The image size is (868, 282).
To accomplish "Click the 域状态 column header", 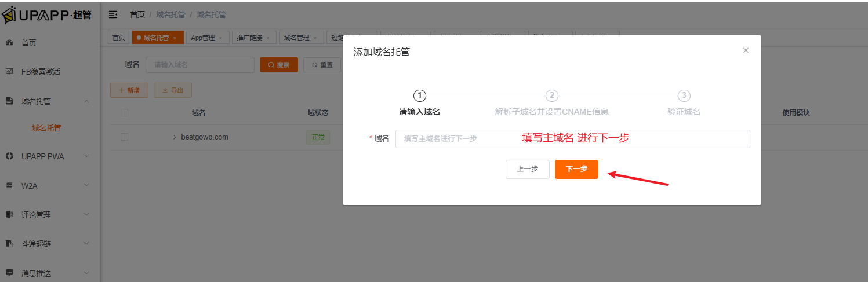I will point(318,113).
